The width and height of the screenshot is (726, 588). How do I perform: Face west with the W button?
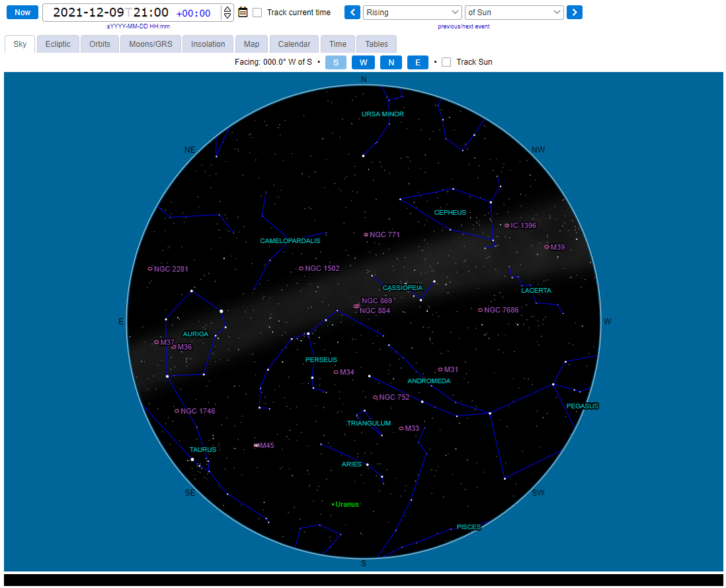click(x=363, y=62)
